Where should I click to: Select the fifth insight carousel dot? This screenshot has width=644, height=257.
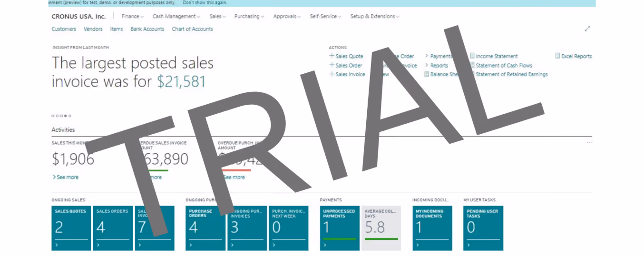tap(70, 116)
